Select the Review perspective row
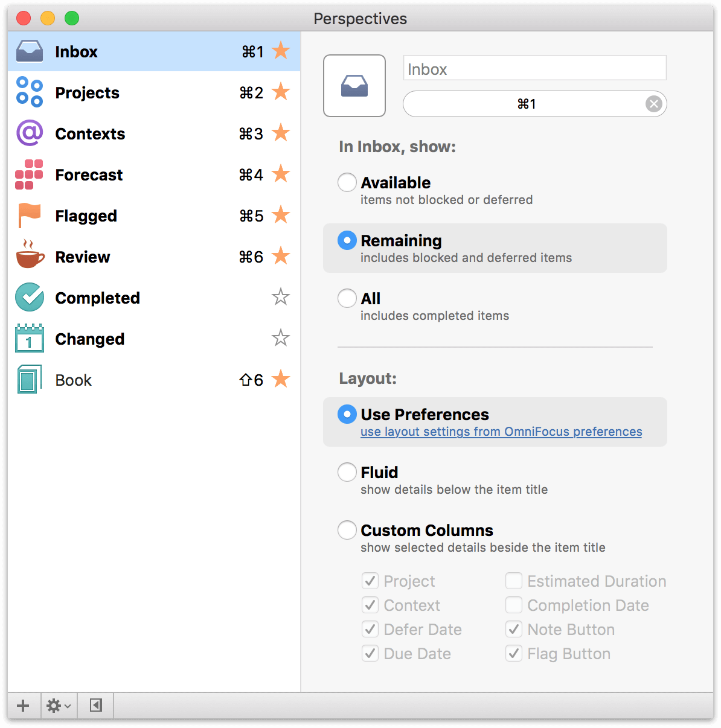Image resolution: width=721 pixels, height=728 pixels. click(x=154, y=257)
